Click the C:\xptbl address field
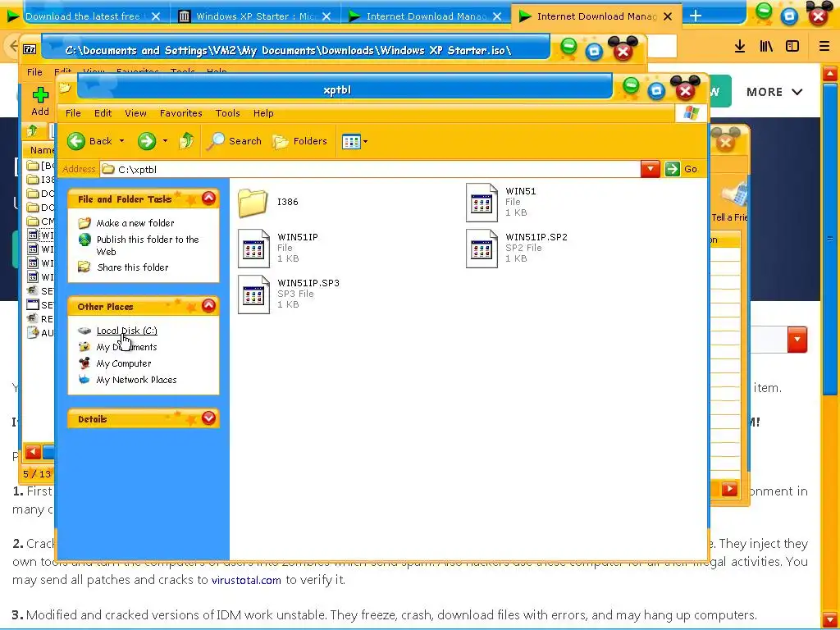This screenshot has width=840, height=630. point(370,169)
